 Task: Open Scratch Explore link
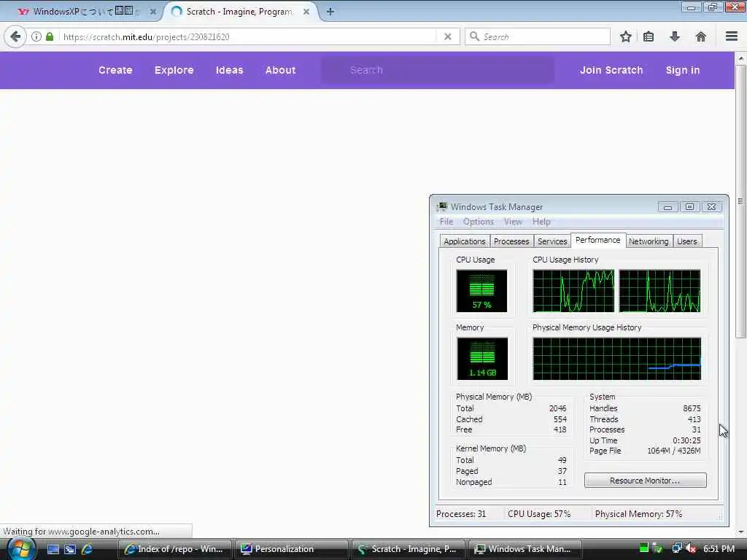174,70
